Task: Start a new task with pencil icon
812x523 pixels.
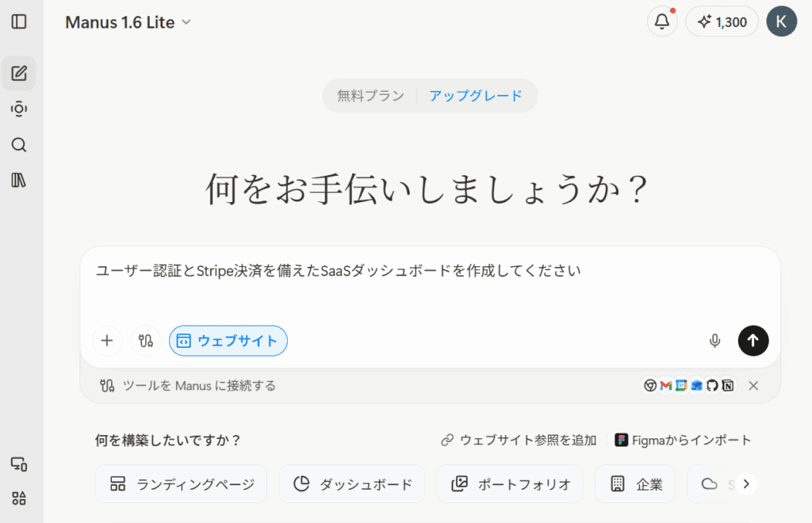Action: tap(19, 74)
